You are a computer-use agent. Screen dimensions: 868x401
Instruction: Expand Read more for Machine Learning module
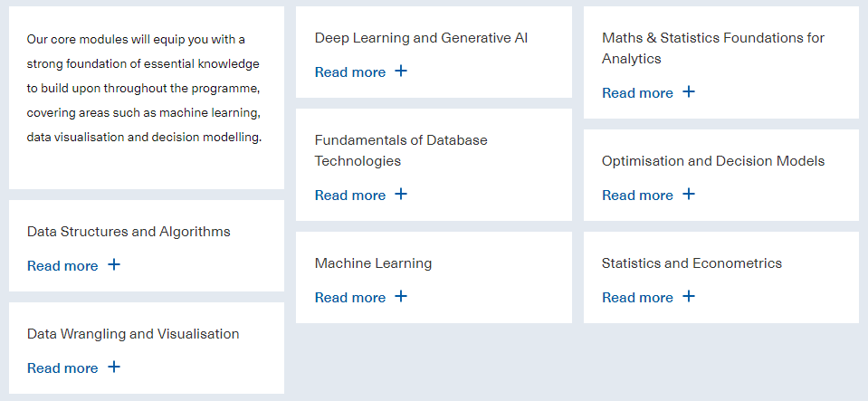[350, 297]
